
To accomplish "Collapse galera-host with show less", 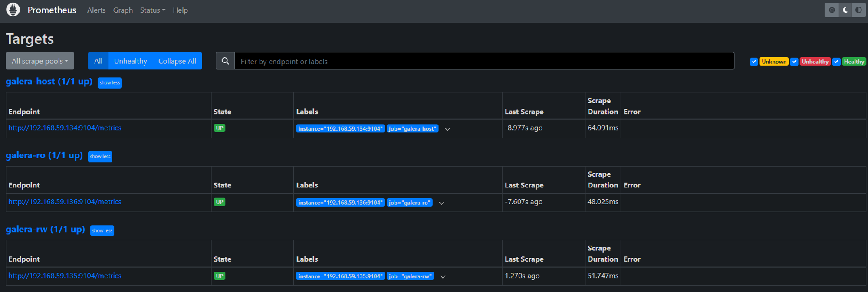I will click(x=109, y=83).
